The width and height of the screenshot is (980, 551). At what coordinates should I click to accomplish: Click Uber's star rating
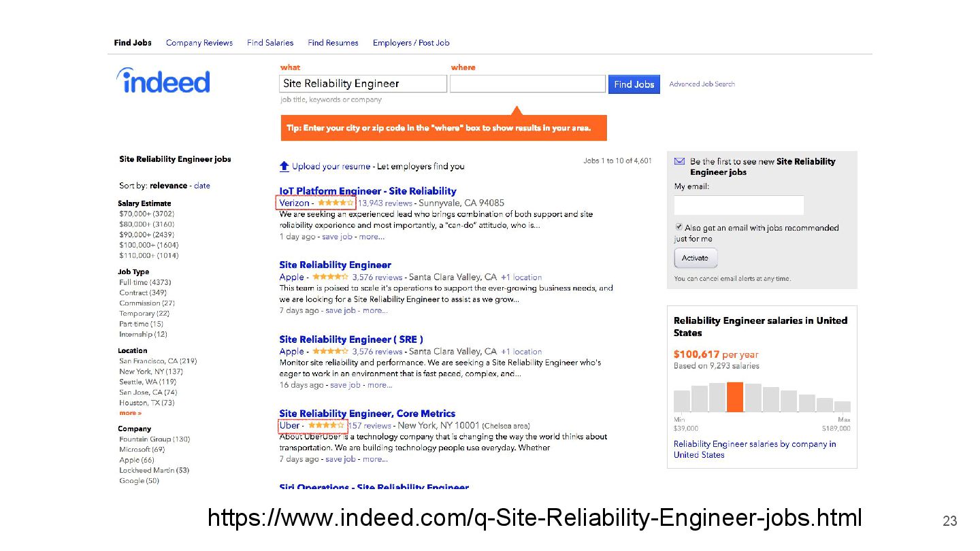point(326,426)
